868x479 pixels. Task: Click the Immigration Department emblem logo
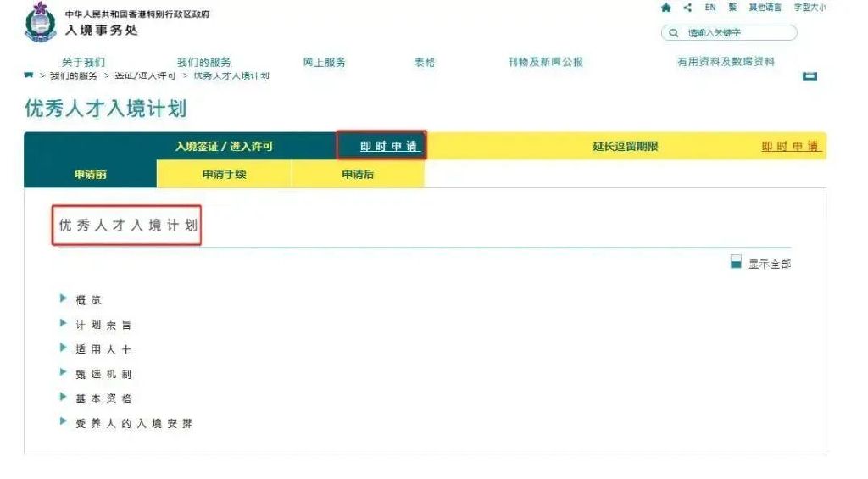pyautogui.click(x=41, y=22)
